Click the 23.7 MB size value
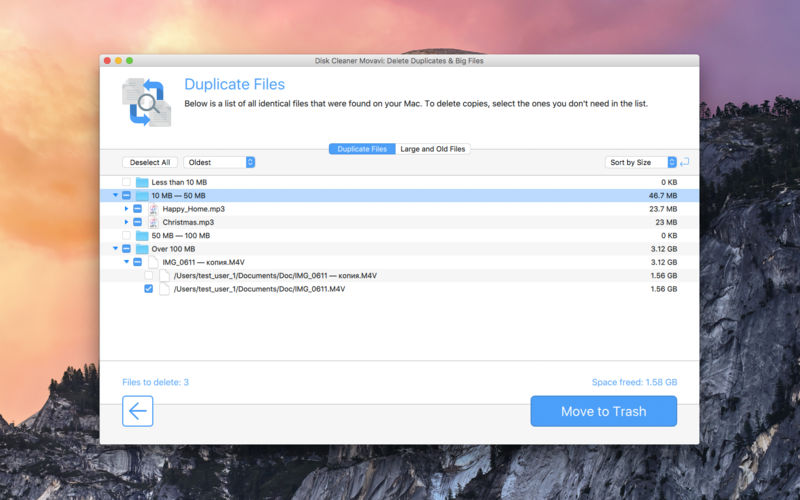 pyautogui.click(x=663, y=209)
